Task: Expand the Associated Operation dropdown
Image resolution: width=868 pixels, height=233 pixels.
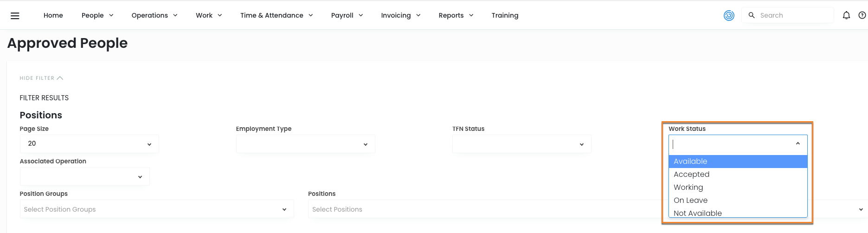Action: click(84, 176)
